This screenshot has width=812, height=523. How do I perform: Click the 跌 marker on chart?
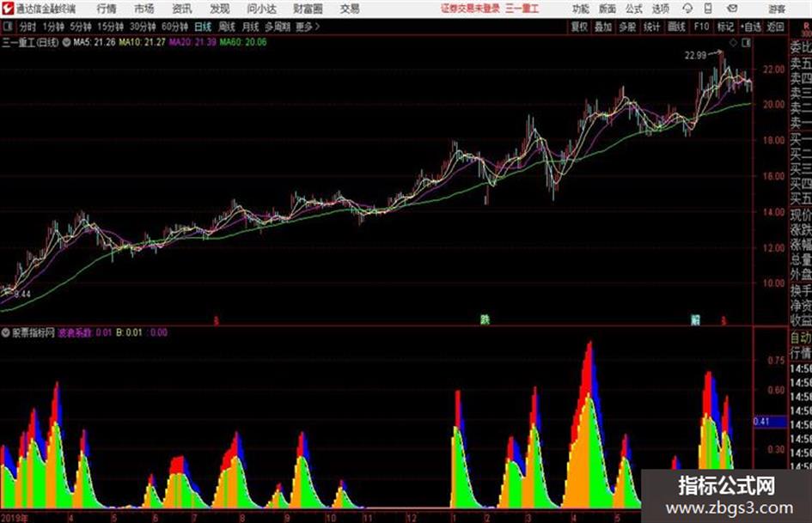point(485,320)
